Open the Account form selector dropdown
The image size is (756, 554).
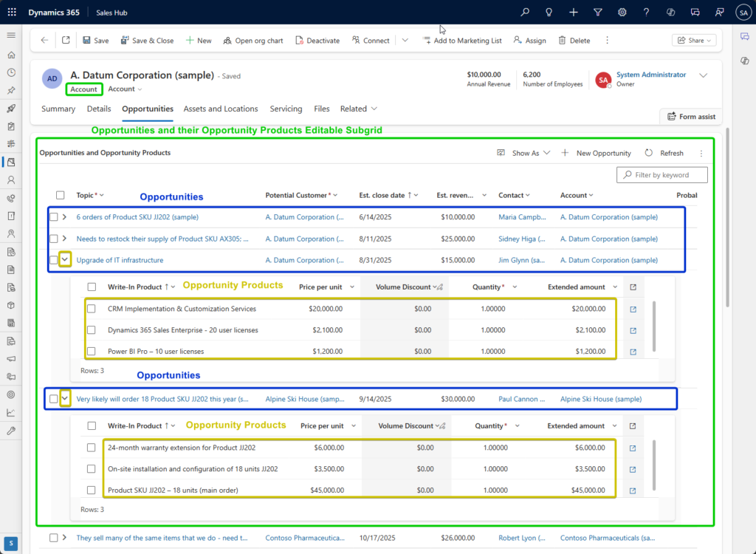tap(125, 89)
